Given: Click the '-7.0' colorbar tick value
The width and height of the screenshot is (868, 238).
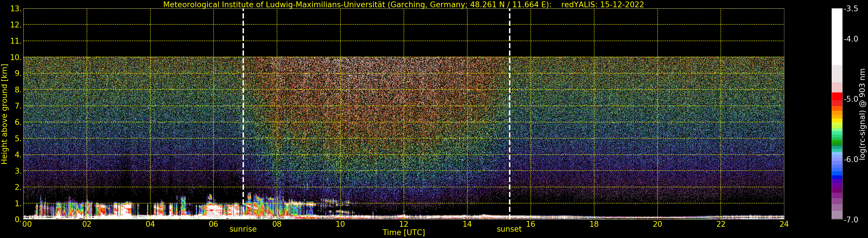Looking at the screenshot, I should click(x=851, y=220).
